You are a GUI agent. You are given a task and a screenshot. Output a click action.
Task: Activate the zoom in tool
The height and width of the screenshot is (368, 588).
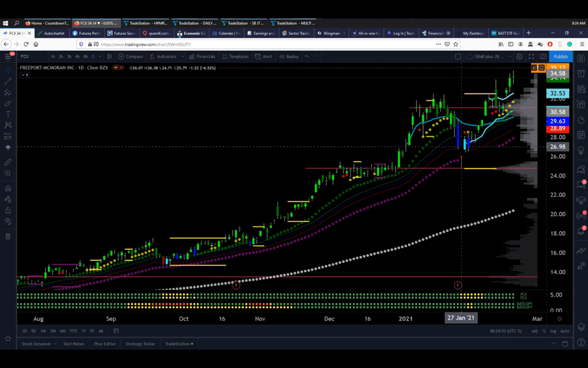click(x=8, y=173)
